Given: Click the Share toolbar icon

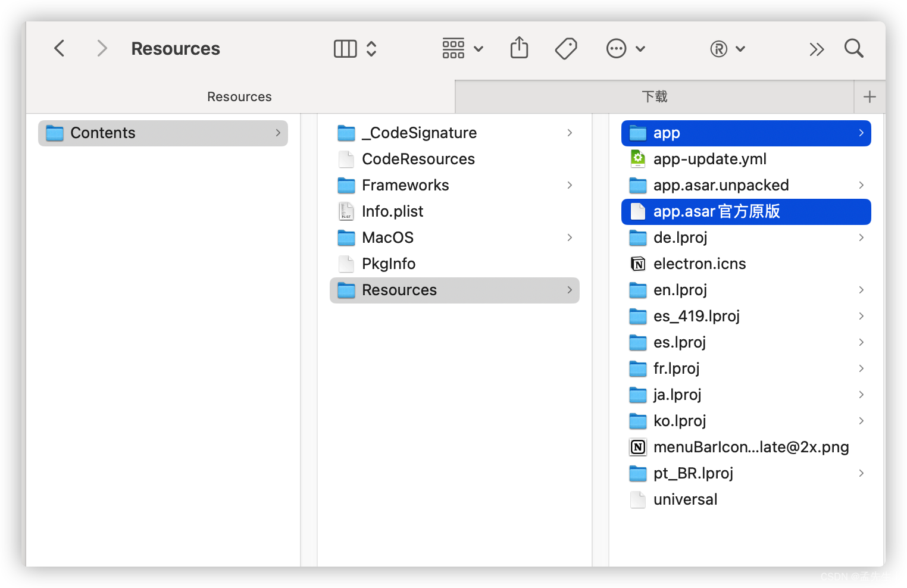Looking at the screenshot, I should 520,48.
